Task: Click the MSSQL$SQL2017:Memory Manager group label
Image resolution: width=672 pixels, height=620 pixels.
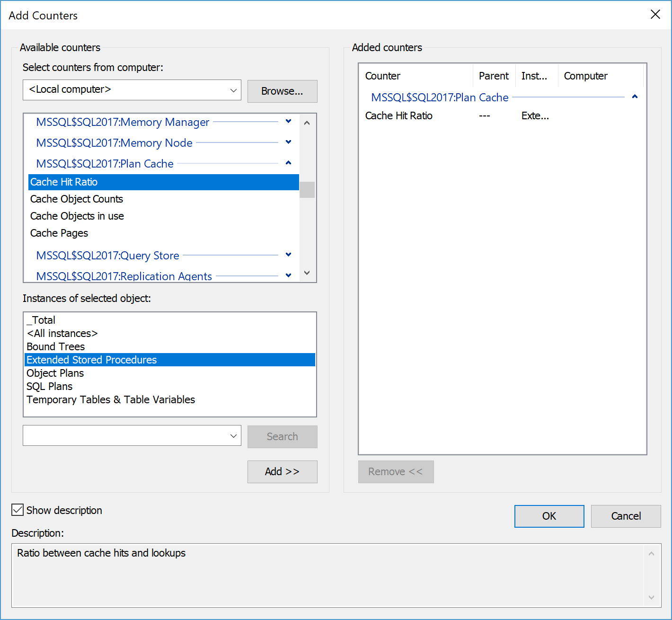Action: coord(123,122)
